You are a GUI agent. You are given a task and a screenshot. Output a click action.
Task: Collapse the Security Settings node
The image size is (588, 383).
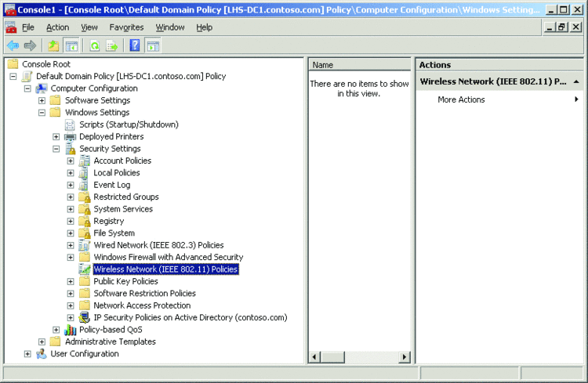click(56, 149)
